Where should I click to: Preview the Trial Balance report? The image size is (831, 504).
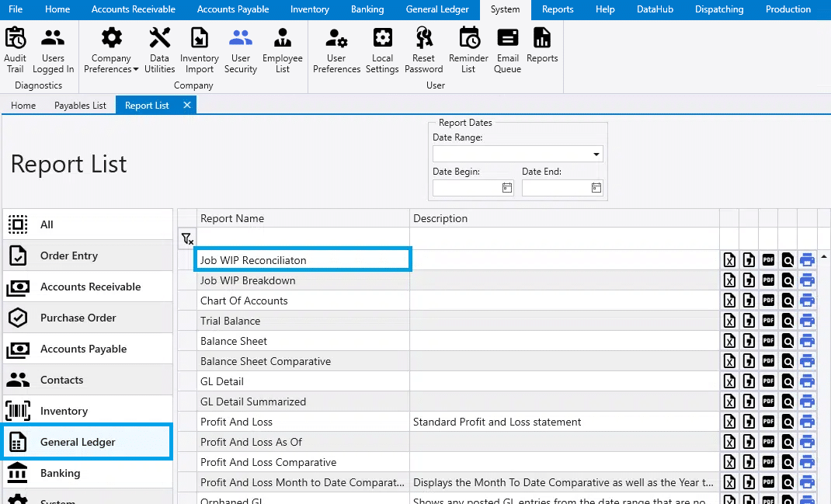click(x=788, y=321)
